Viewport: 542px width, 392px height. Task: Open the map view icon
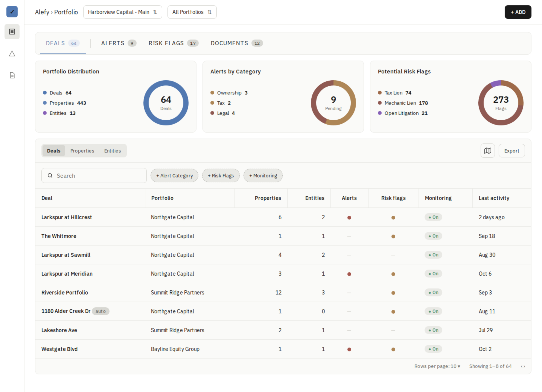(x=487, y=151)
